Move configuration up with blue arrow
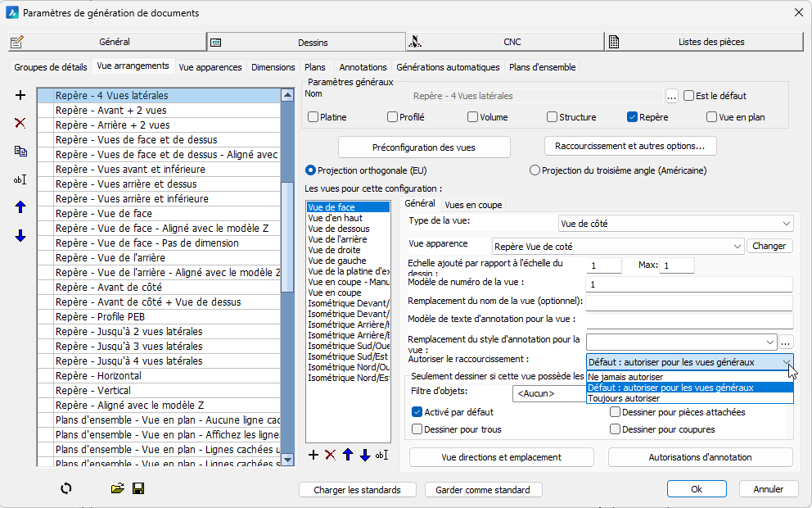 click(x=20, y=207)
